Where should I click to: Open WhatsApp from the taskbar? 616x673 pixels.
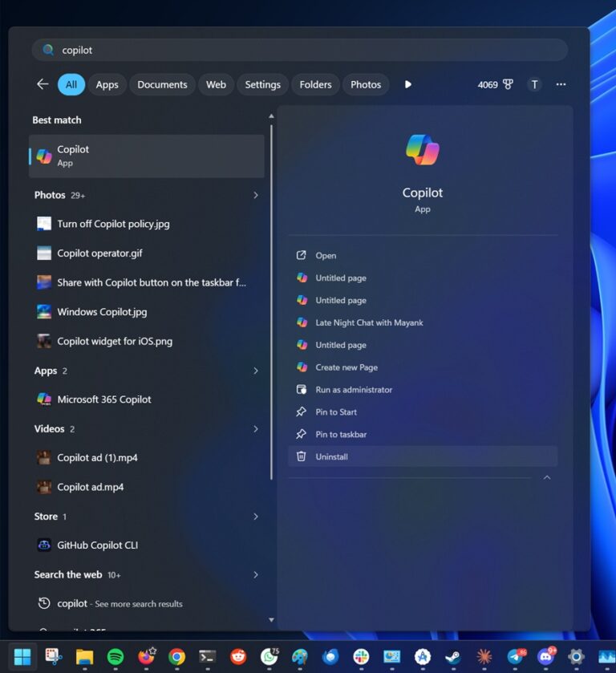269,657
